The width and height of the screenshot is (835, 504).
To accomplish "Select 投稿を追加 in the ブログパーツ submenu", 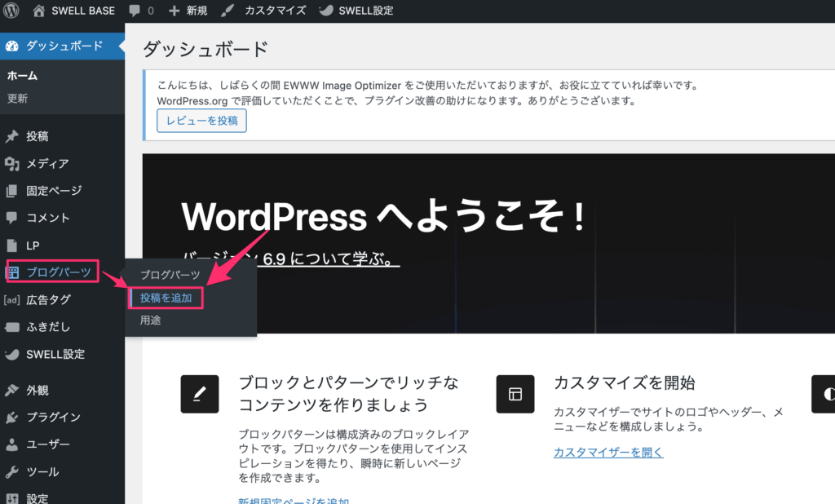I will click(166, 298).
